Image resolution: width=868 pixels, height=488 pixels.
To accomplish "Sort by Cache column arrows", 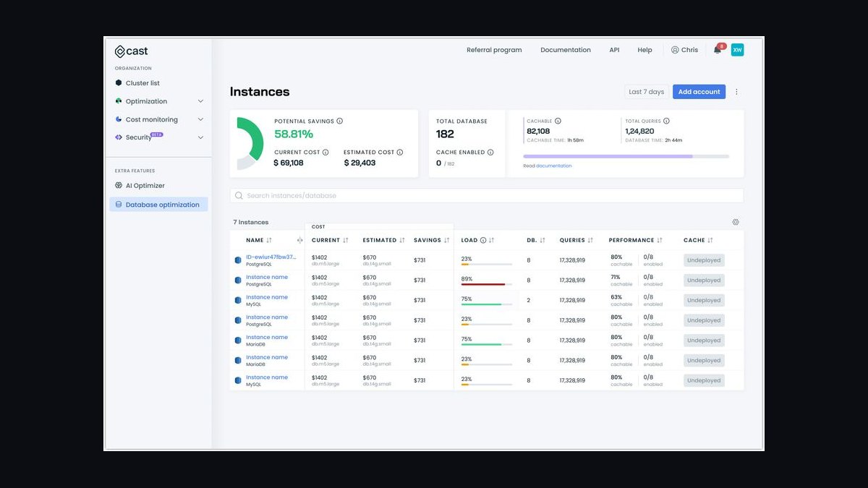I will (x=710, y=240).
